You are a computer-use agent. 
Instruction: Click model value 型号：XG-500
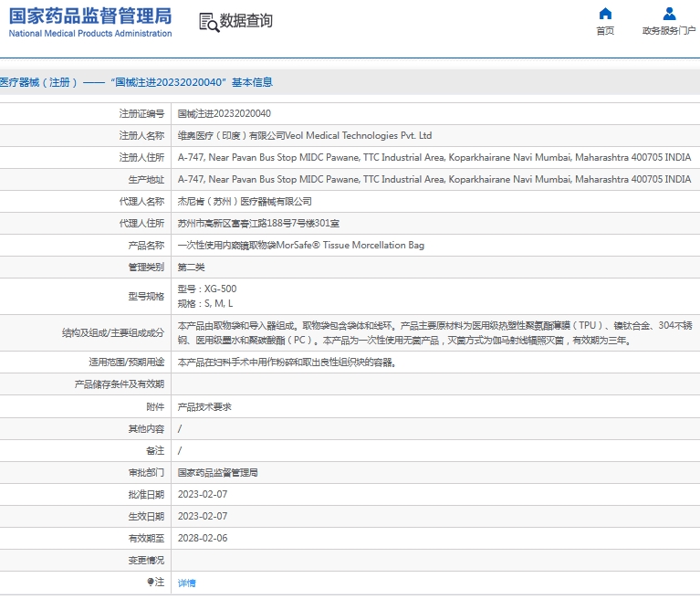[x=207, y=289]
